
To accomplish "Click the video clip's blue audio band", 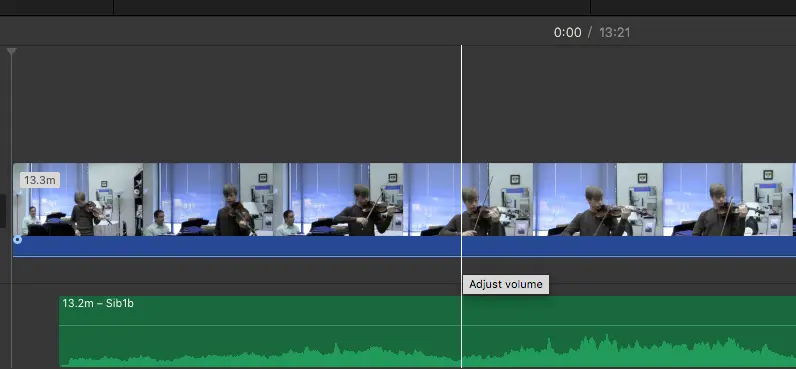I will pos(404,246).
